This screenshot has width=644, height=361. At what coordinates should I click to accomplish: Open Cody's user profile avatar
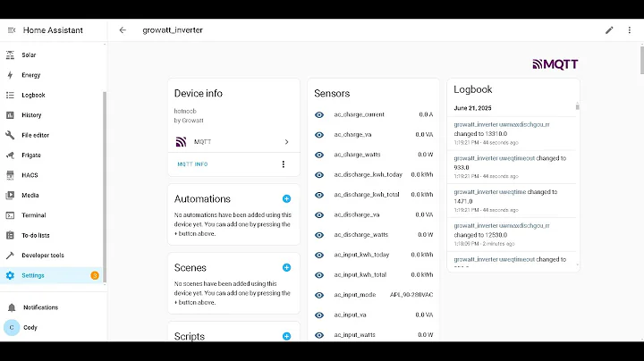click(x=12, y=327)
